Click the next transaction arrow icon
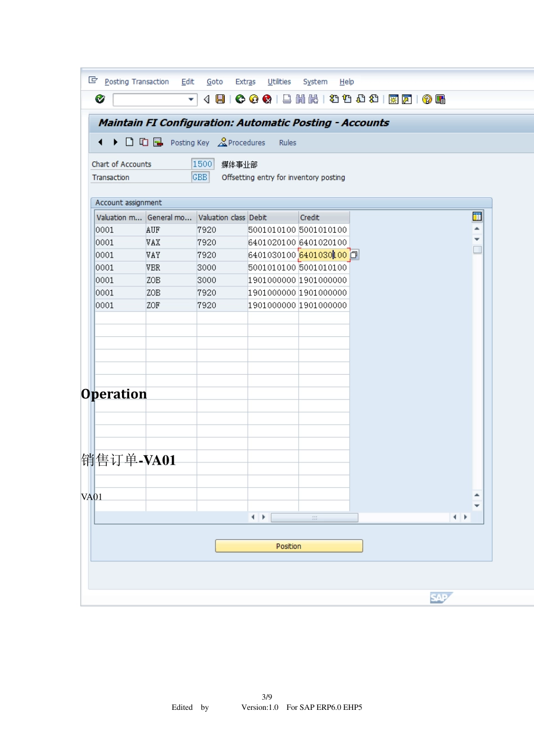The image size is (534, 756). coord(115,142)
